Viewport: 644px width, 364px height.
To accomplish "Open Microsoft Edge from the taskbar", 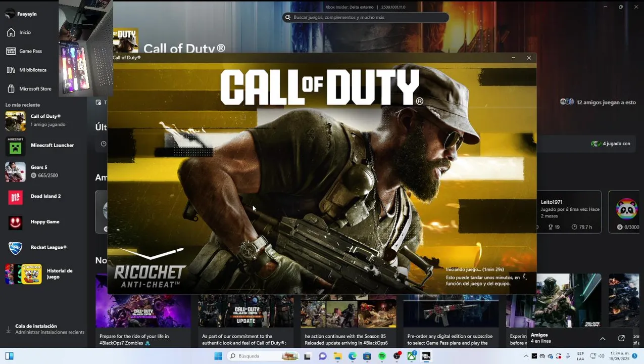I will (x=352, y=356).
